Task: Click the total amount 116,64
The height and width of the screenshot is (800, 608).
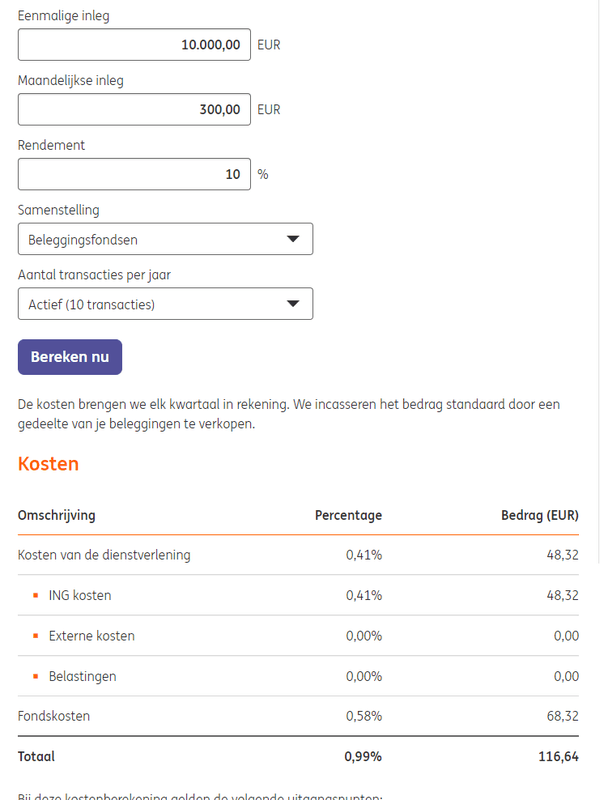Action: (558, 756)
